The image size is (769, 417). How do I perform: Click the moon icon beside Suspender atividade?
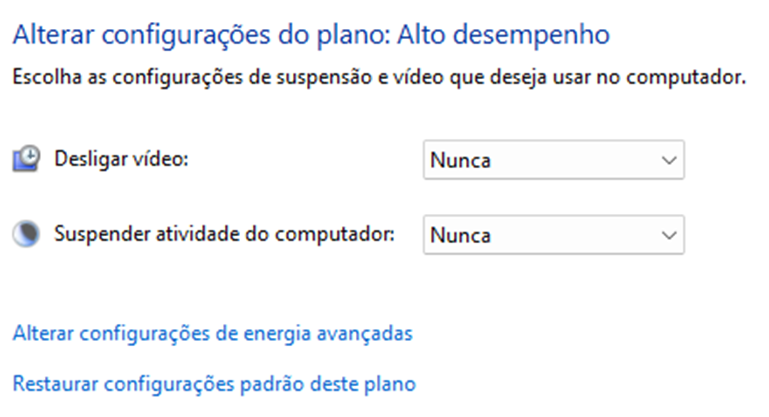26,234
